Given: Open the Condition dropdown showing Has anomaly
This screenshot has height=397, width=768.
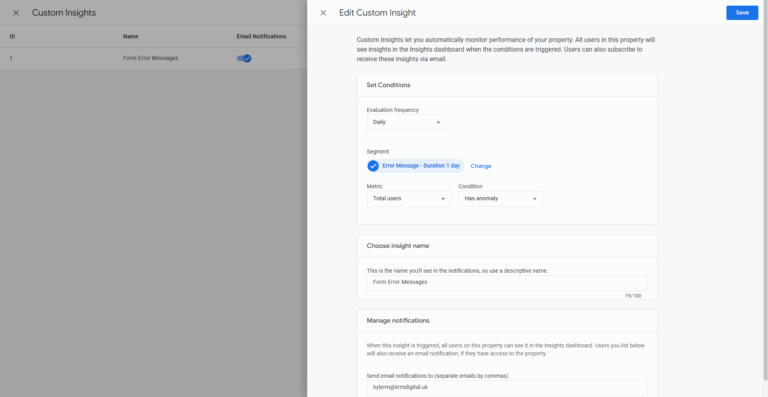Looking at the screenshot, I should (x=501, y=199).
